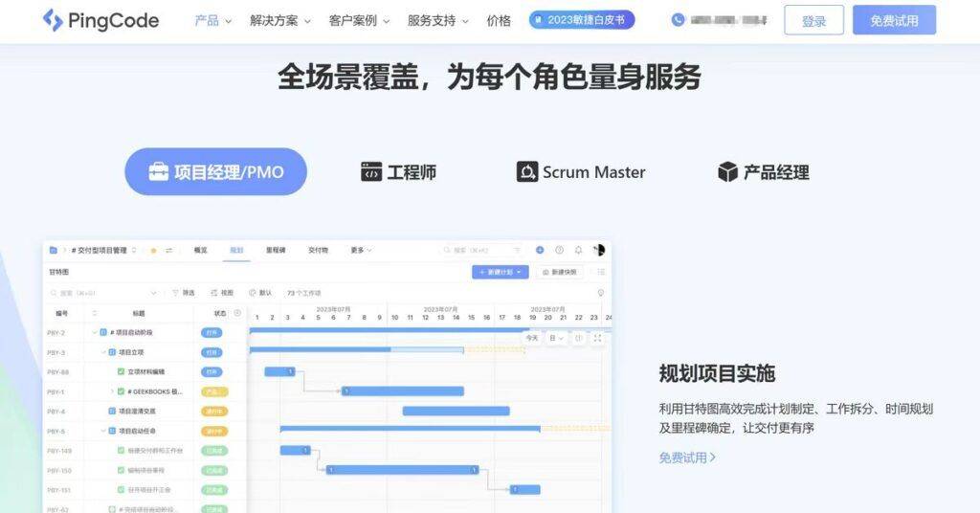Click the filter icon inside app search box
Image resolution: width=980 pixels, height=513 pixels.
click(517, 250)
